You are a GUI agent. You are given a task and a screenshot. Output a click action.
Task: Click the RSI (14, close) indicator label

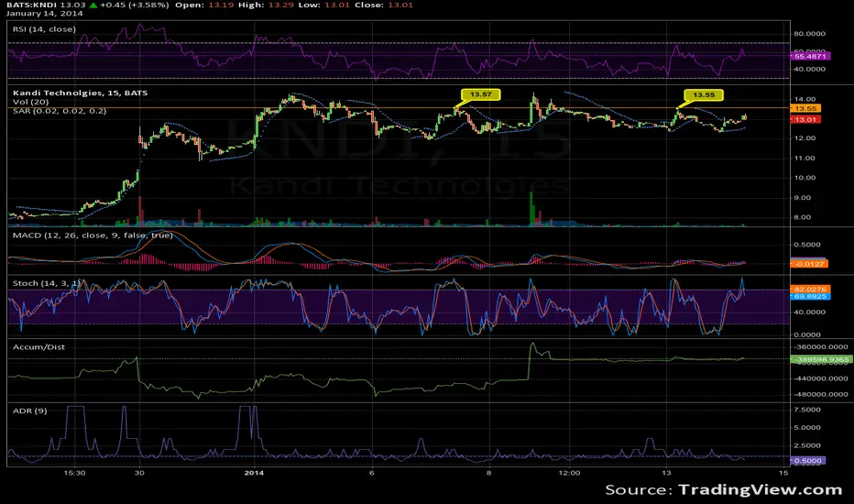[x=44, y=29]
